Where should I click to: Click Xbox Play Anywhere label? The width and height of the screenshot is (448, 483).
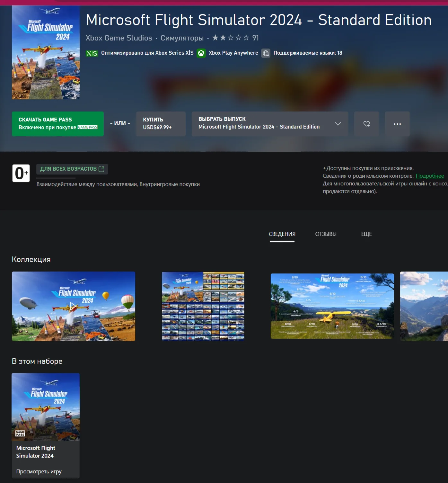coord(233,53)
